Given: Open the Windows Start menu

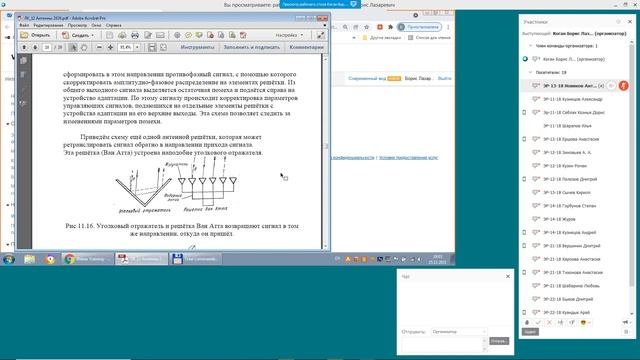Looking at the screenshot, I should point(9,259).
